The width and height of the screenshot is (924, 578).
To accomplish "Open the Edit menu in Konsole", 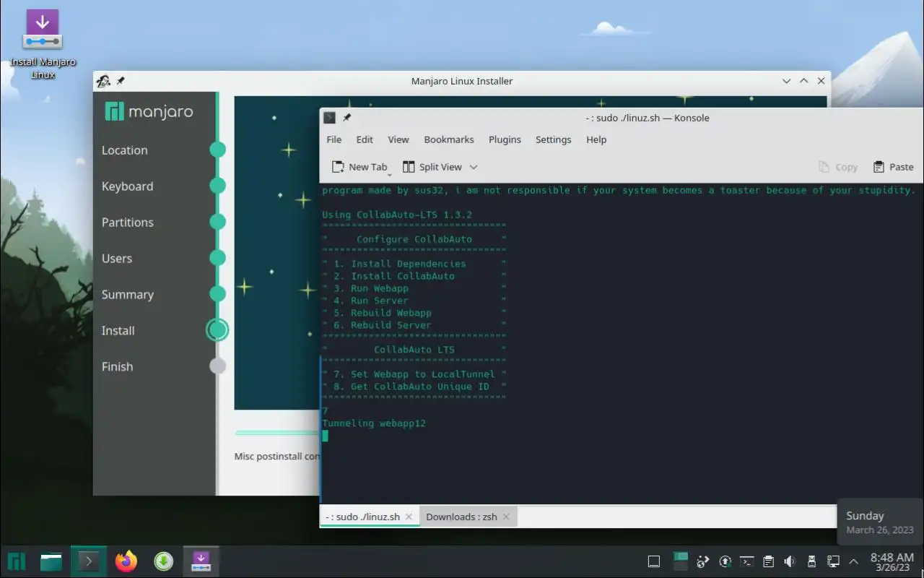I will coord(365,139).
